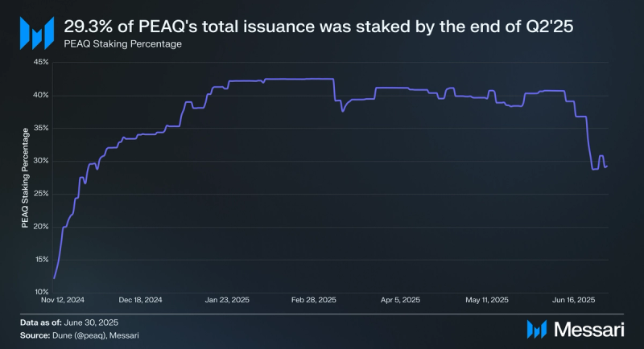Click the Messari wordmark text in footer
This screenshot has width=644, height=349.
589,330
